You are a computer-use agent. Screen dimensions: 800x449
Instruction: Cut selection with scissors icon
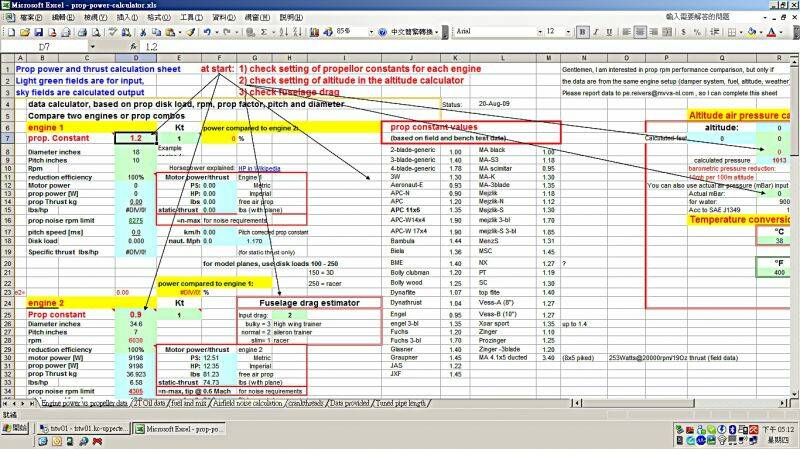pos(143,32)
